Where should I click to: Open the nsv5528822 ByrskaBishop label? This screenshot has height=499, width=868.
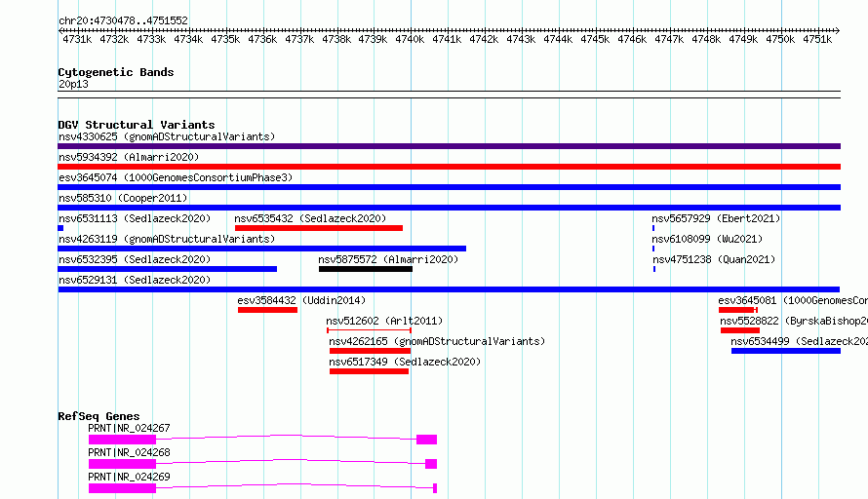tap(794, 321)
